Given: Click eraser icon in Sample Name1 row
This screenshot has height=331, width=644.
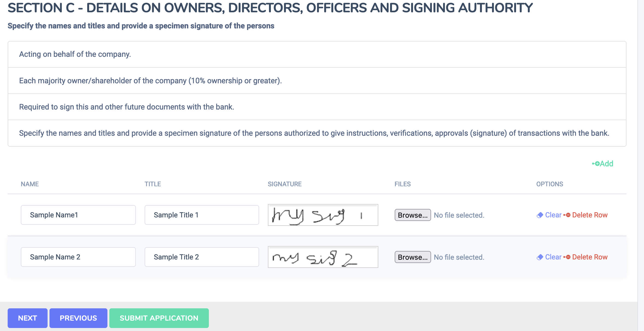Looking at the screenshot, I should [x=540, y=215].
